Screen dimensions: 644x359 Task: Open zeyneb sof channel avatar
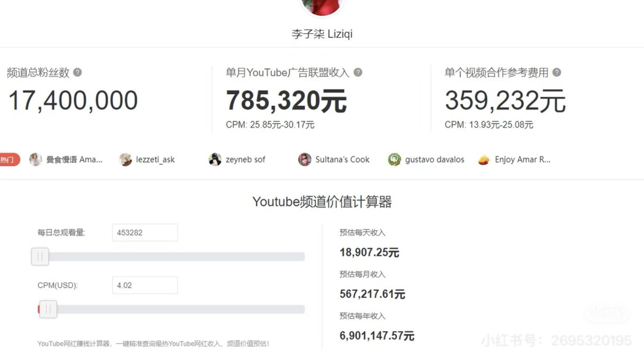point(215,160)
